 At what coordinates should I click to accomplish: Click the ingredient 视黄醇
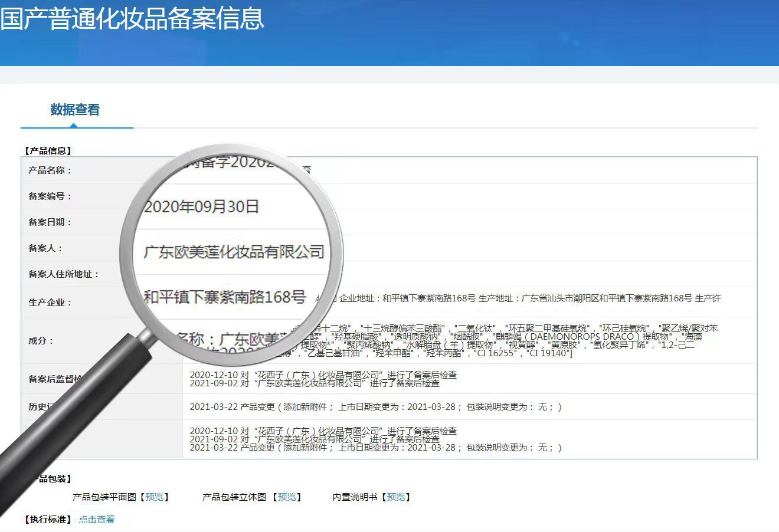tap(522, 345)
